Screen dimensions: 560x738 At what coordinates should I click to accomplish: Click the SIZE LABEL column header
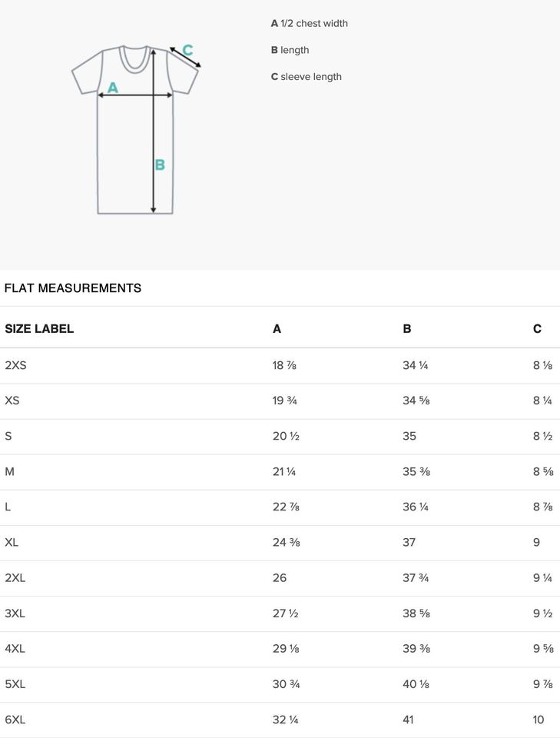point(39,329)
